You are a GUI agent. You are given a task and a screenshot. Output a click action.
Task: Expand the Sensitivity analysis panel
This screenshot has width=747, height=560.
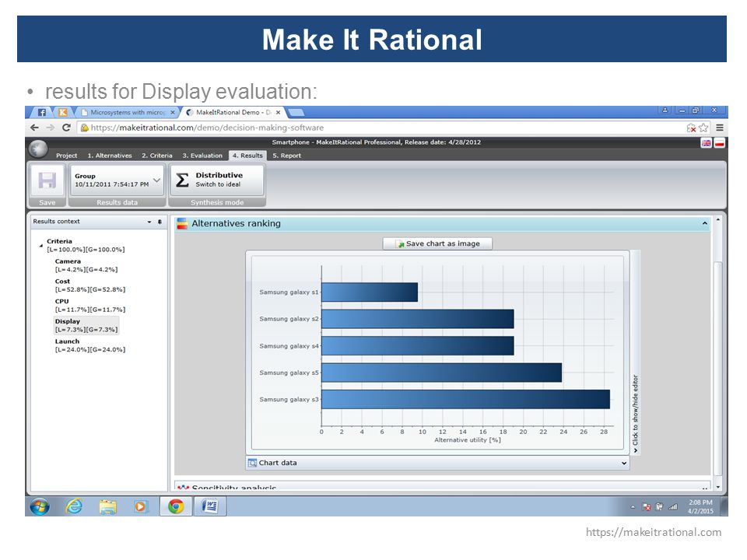tap(705, 487)
